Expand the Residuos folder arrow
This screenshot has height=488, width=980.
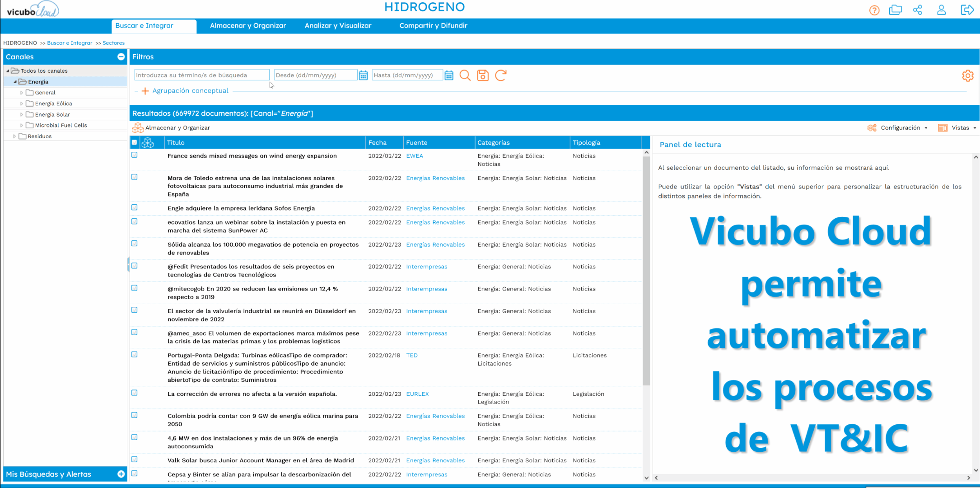(14, 136)
